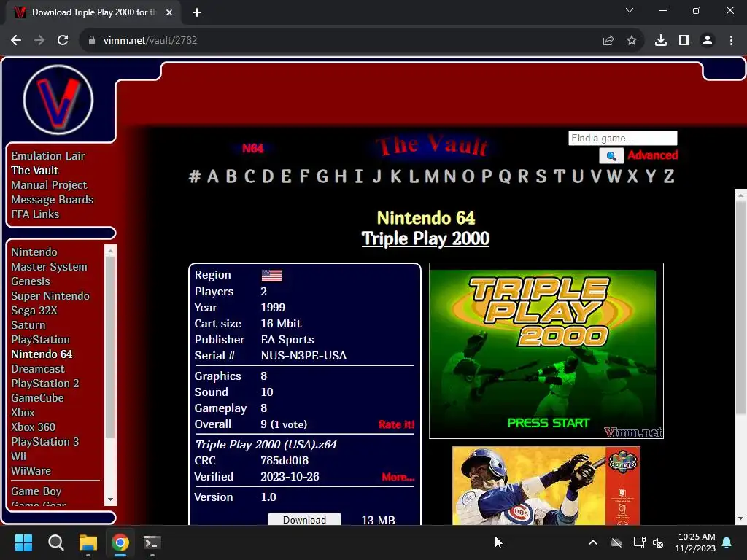747x560 pixels.
Task: Click systems list scroll down arrow
Action: coord(110,499)
